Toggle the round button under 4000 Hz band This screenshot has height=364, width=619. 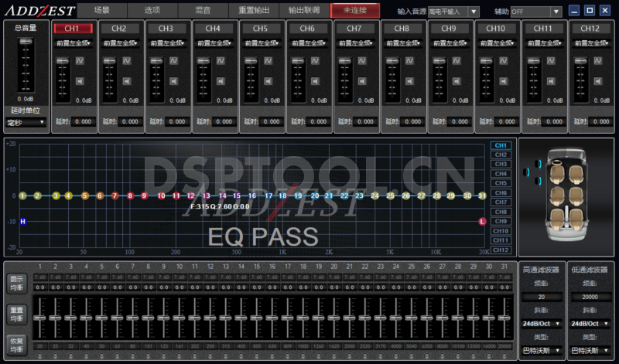[x=396, y=356]
